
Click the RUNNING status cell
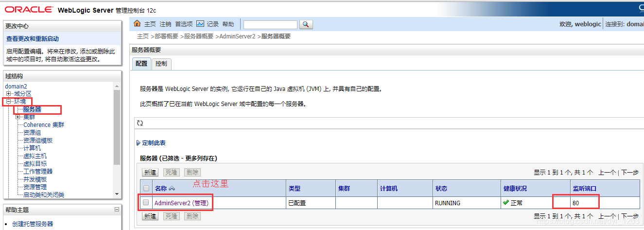[x=448, y=203]
